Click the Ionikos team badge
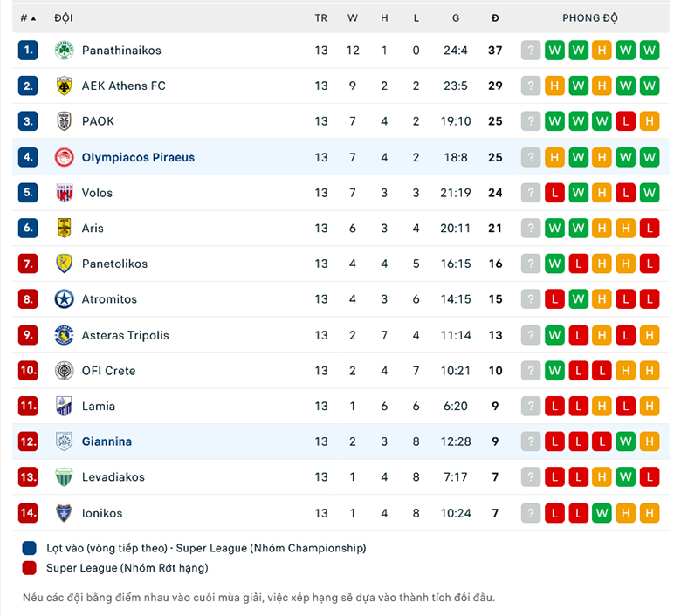The image size is (681, 616). click(65, 513)
